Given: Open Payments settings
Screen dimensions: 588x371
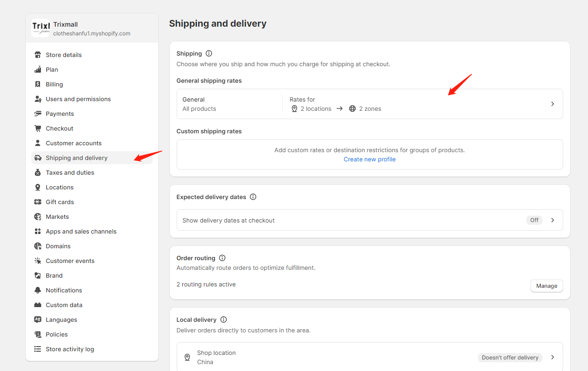Looking at the screenshot, I should pos(92,114).
